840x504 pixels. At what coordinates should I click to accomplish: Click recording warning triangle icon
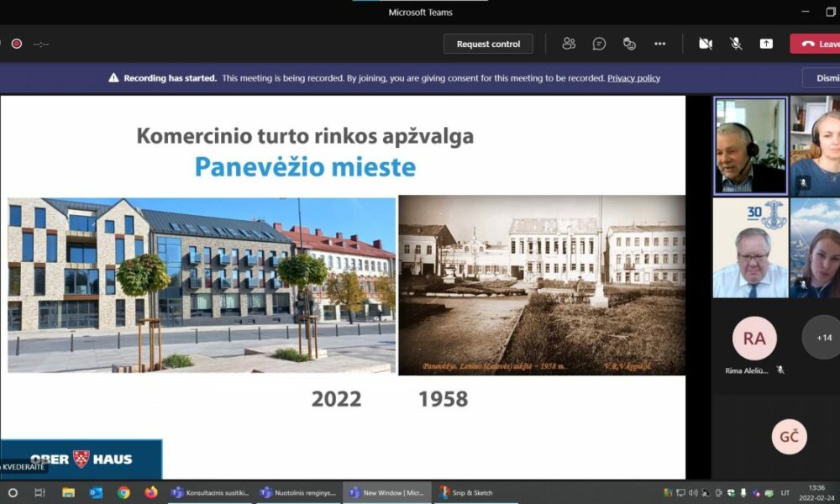(113, 77)
